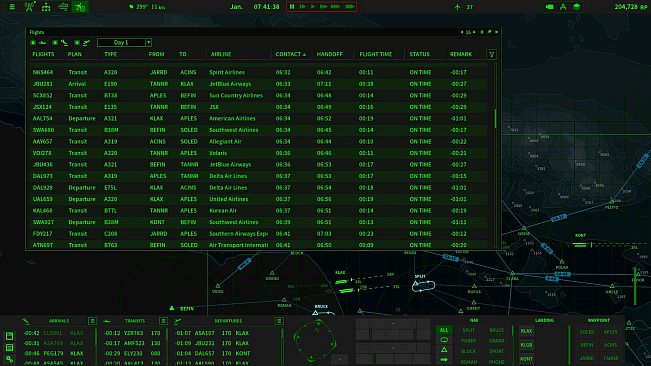Pause the simulation

point(292,7)
